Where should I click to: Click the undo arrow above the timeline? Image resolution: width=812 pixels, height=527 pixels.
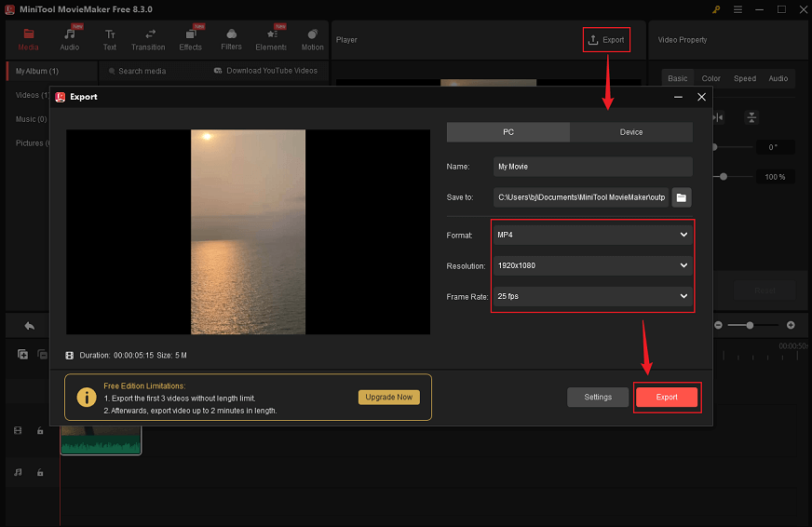pos(30,326)
